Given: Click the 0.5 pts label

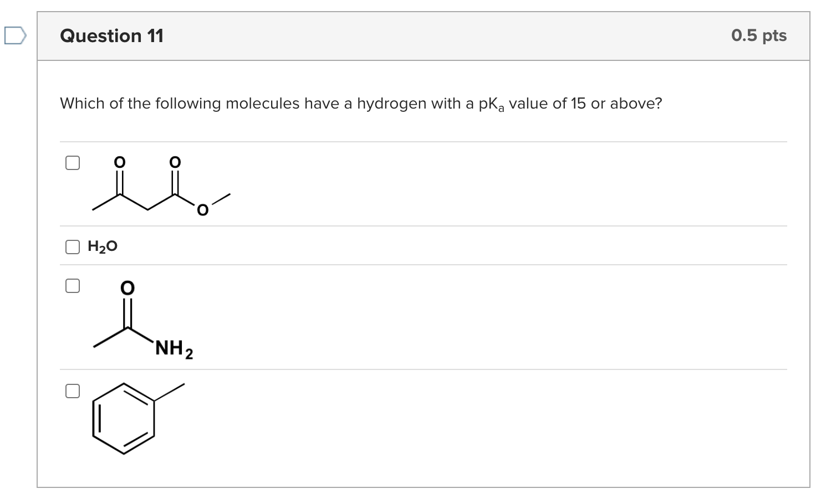Looking at the screenshot, I should (x=759, y=35).
